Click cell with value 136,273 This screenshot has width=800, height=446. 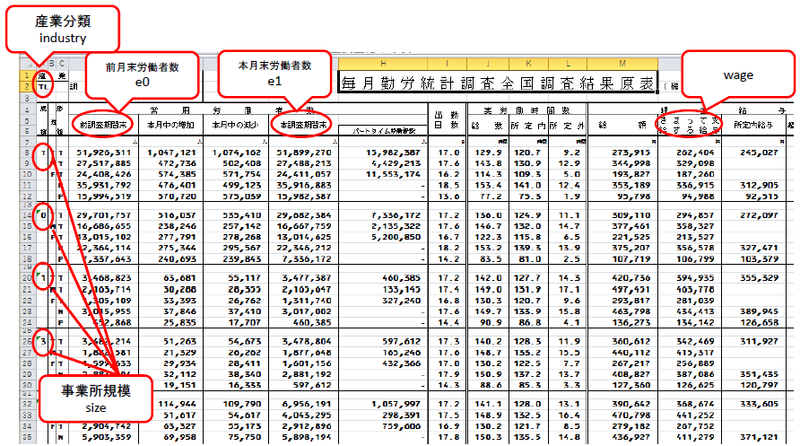(x=631, y=323)
